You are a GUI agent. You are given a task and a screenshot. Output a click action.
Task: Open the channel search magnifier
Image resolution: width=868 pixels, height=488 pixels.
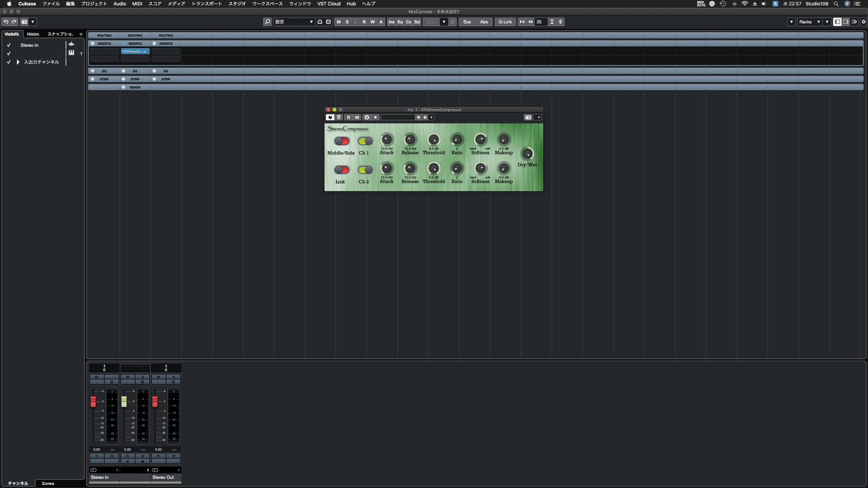(x=267, y=22)
